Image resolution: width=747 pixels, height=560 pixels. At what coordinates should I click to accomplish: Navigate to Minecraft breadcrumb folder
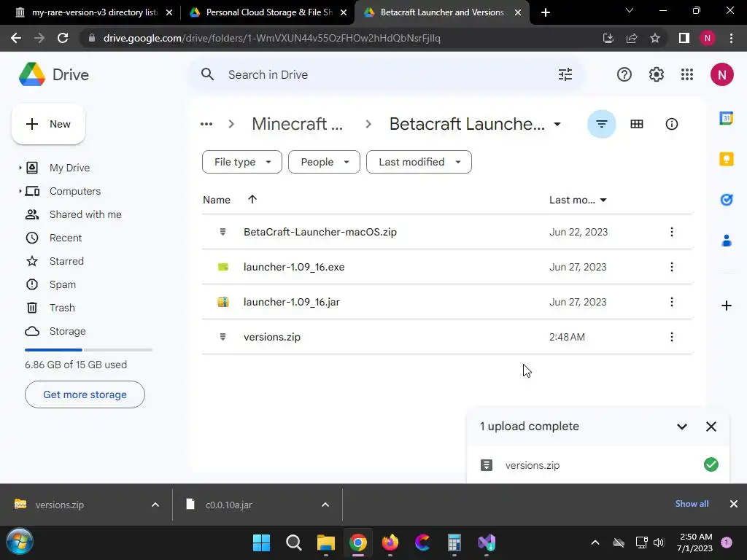[297, 124]
